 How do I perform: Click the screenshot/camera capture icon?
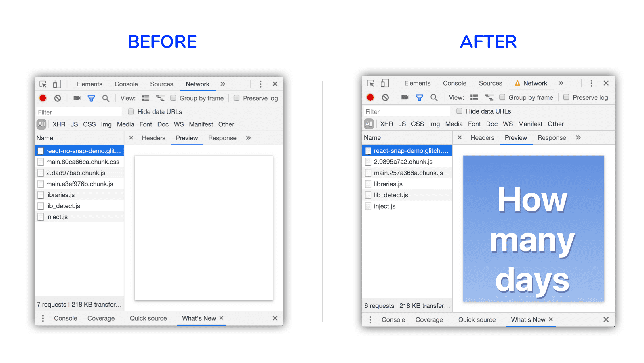(x=76, y=98)
